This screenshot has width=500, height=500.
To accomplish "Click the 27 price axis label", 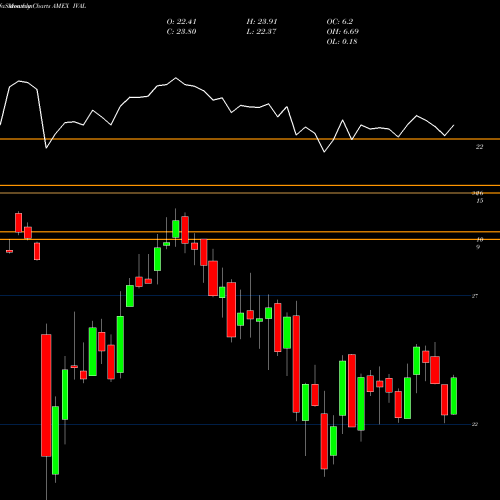I will [475, 296].
